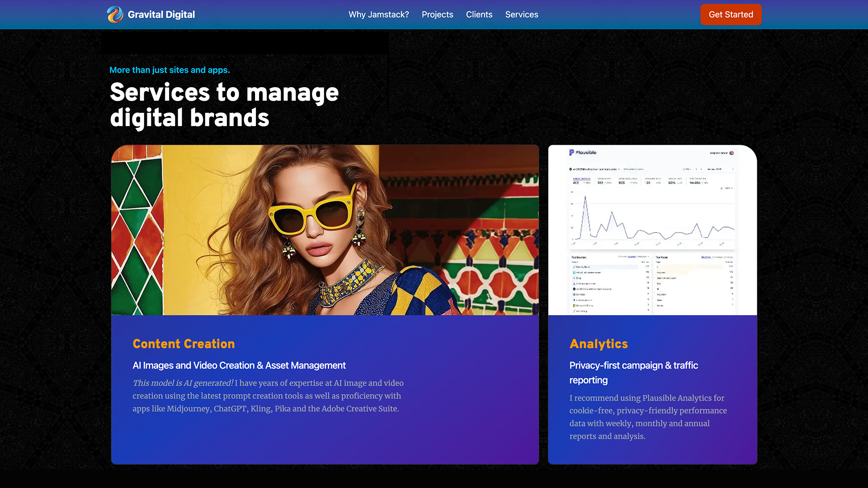Select Projects in the navigation bar
868x488 pixels.
[x=437, y=14]
